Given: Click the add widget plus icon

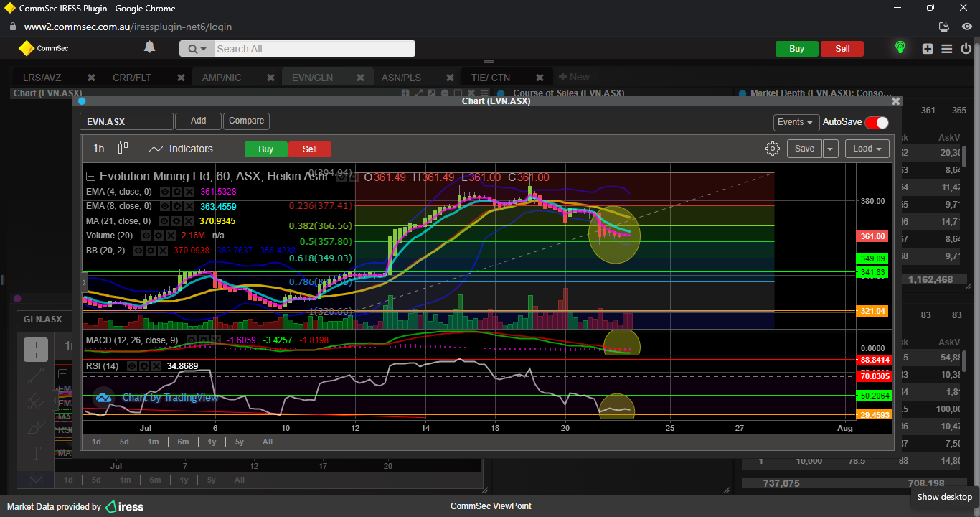Looking at the screenshot, I should [928, 48].
